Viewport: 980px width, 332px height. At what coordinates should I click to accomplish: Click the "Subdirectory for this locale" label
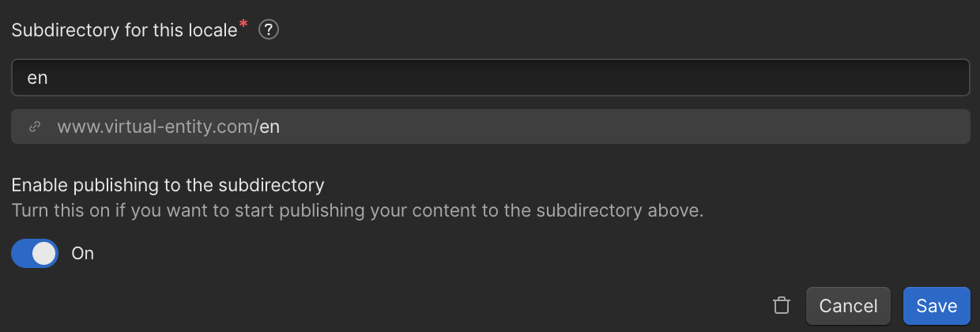(124, 30)
